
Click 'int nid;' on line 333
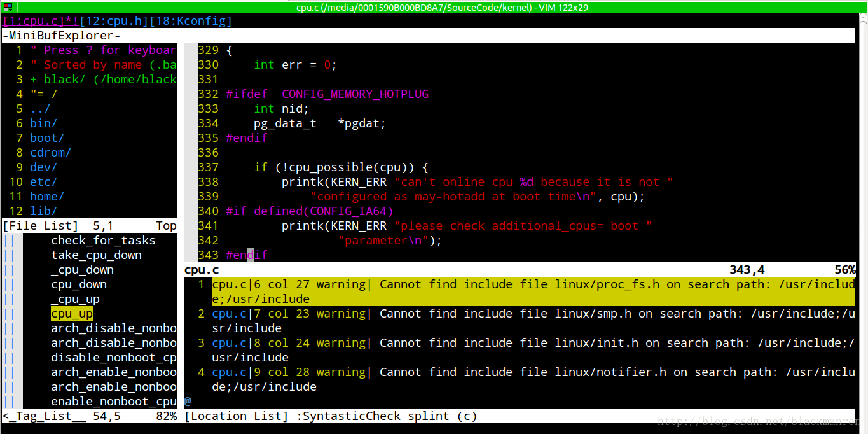pyautogui.click(x=281, y=109)
